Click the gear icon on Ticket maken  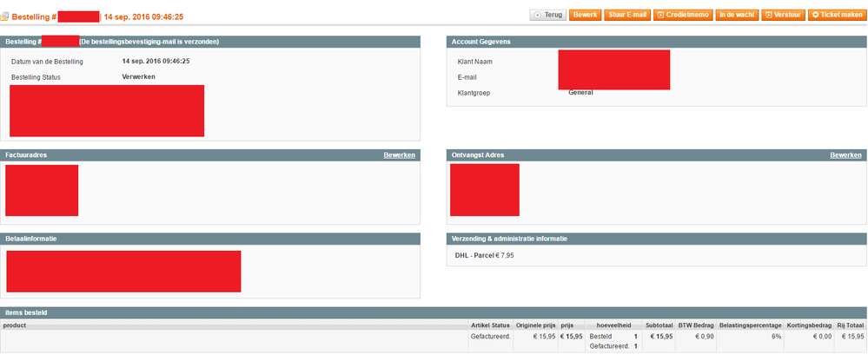point(815,15)
